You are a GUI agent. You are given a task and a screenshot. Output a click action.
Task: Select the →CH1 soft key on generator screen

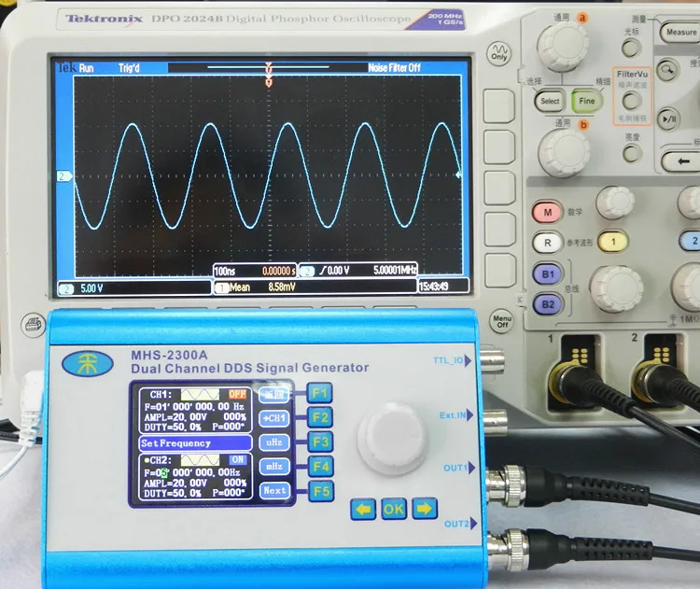(273, 418)
